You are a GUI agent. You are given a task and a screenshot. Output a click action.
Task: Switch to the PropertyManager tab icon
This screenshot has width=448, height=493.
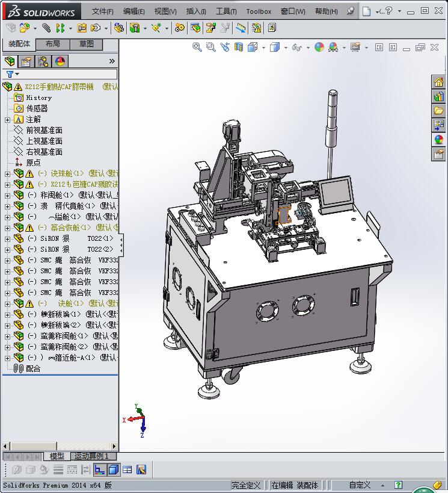pos(26,61)
